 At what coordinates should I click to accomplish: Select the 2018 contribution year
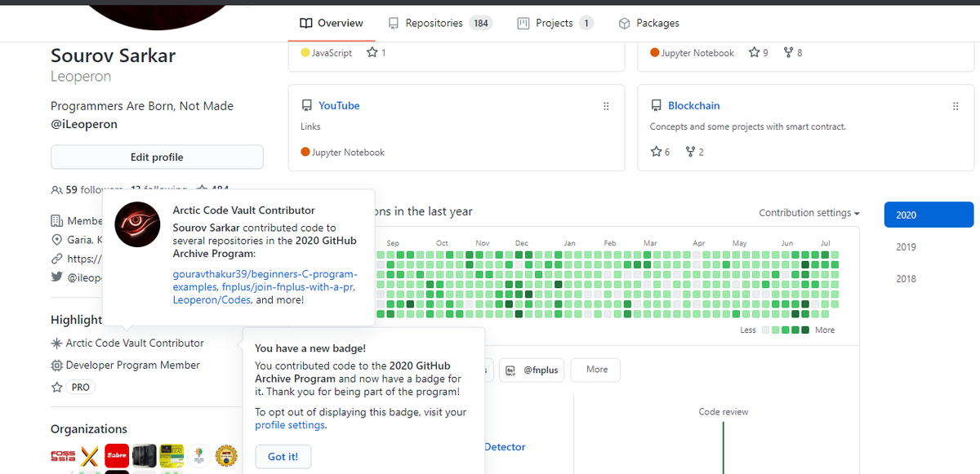coord(906,279)
